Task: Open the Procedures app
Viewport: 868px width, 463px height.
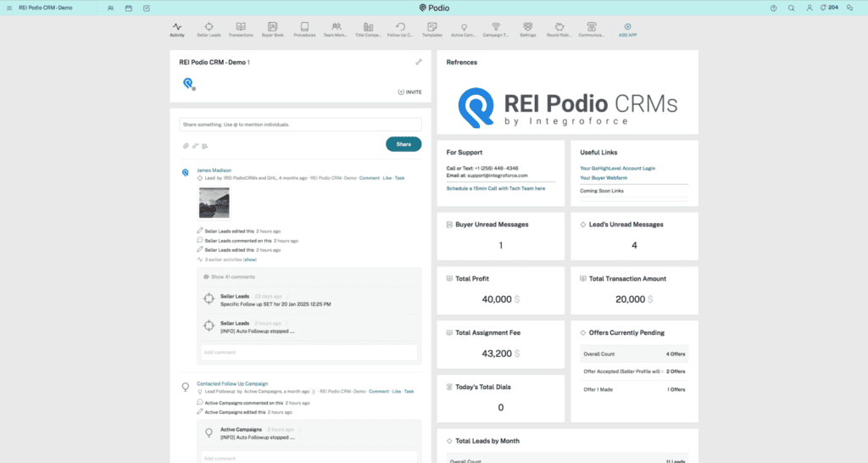Action: pos(304,30)
